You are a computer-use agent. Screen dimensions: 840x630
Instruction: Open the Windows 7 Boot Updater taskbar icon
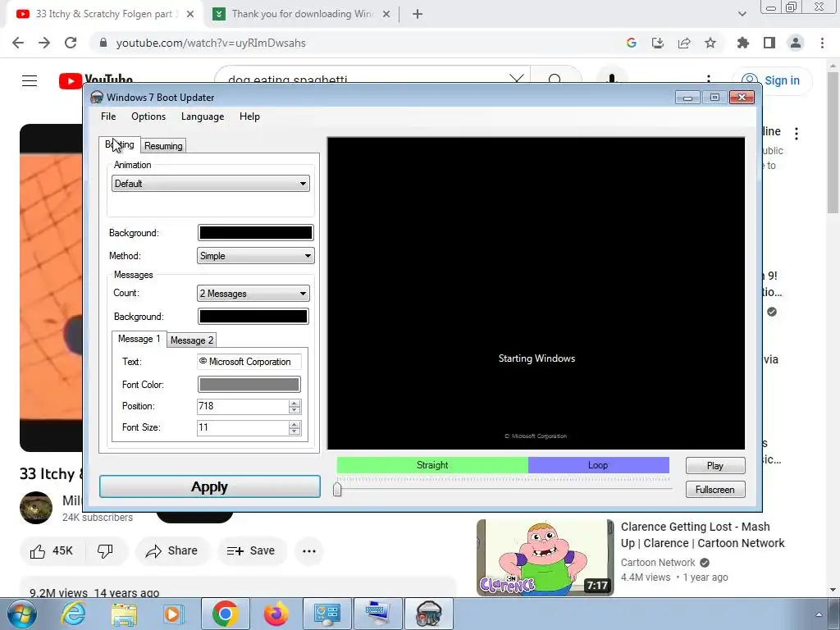pos(428,614)
